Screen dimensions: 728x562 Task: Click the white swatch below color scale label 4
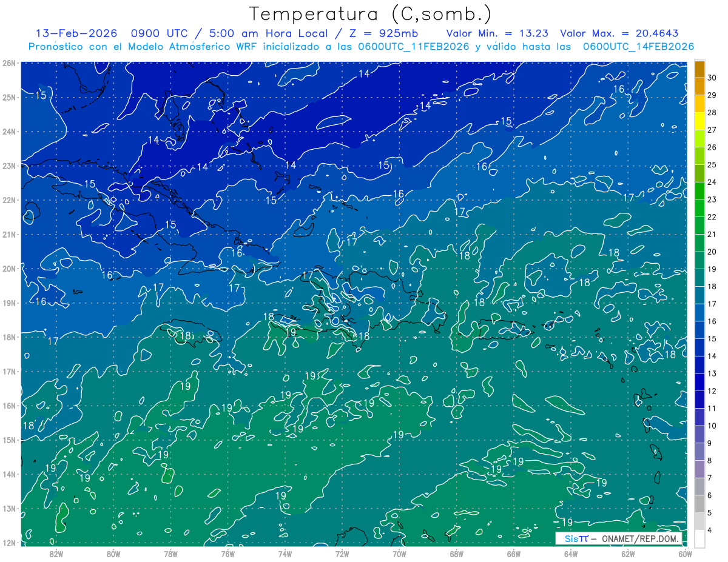click(x=699, y=538)
